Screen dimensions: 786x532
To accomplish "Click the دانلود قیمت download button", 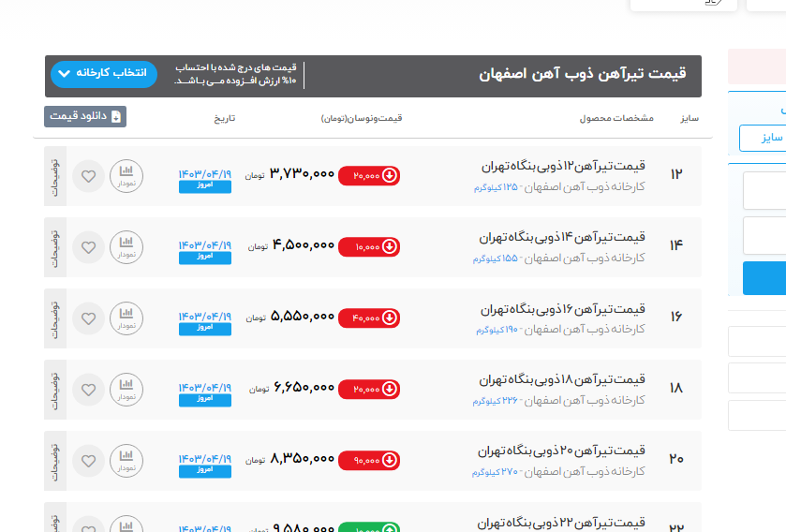I will 85,117.
